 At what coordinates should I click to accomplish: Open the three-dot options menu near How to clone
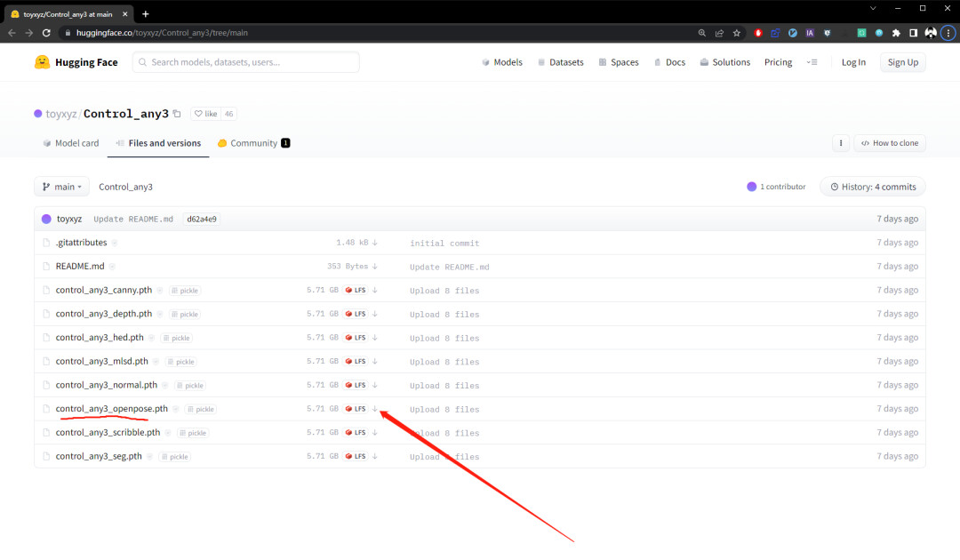pos(841,143)
